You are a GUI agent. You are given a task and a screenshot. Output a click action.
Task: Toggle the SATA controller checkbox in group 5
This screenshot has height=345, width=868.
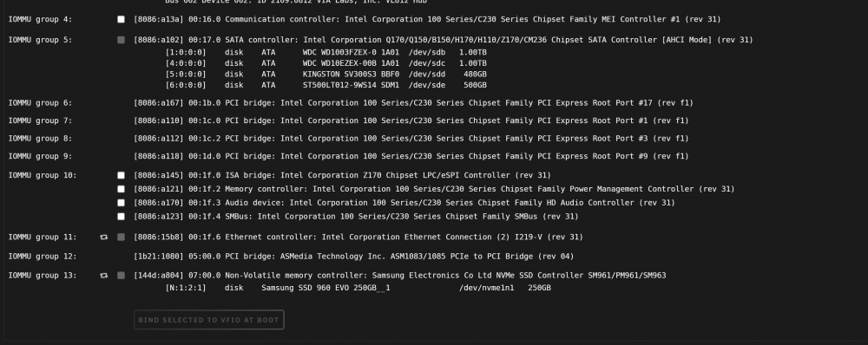point(121,40)
